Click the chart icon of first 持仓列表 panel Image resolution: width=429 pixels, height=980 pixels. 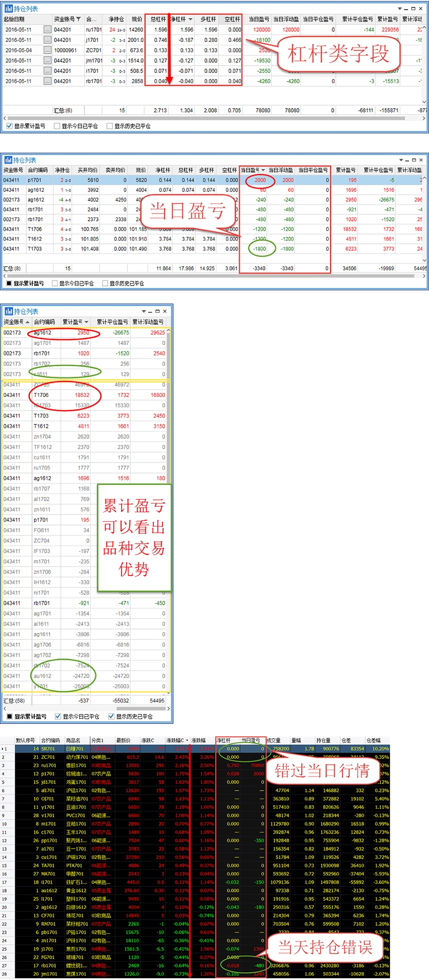(x=9, y=9)
